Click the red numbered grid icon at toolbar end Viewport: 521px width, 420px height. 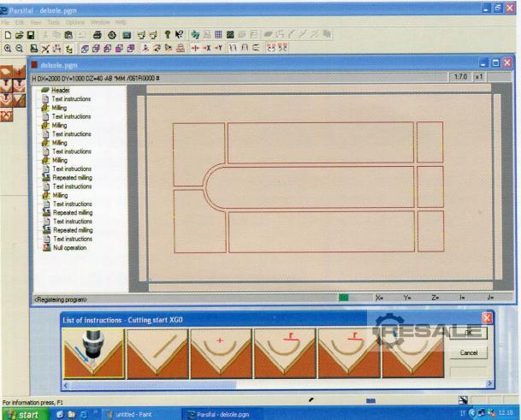(282, 48)
